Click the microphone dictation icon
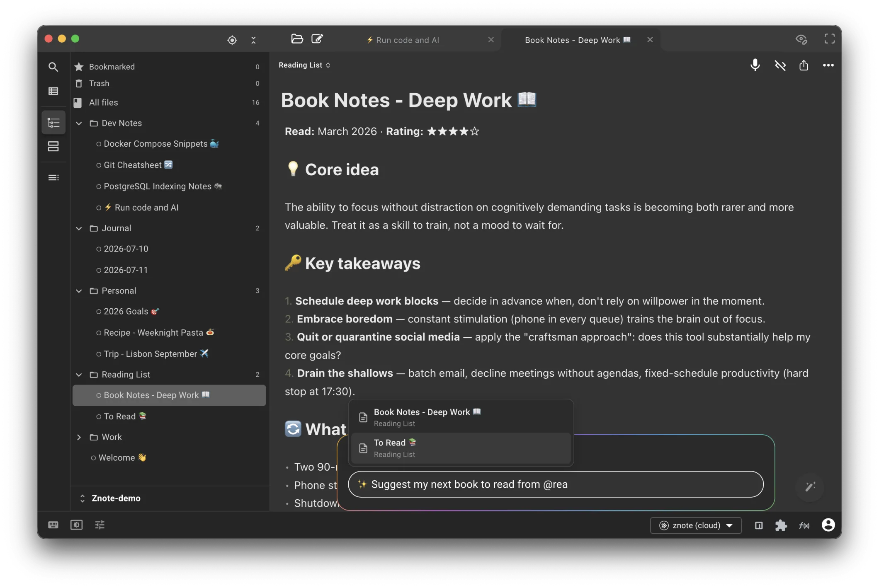The height and width of the screenshot is (588, 879). [x=755, y=65]
